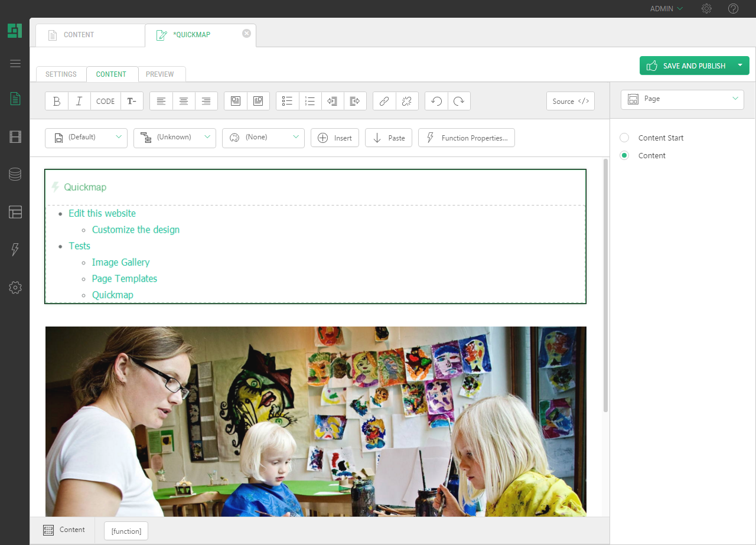Open the (Default) format dropdown
756x545 pixels.
click(x=86, y=138)
